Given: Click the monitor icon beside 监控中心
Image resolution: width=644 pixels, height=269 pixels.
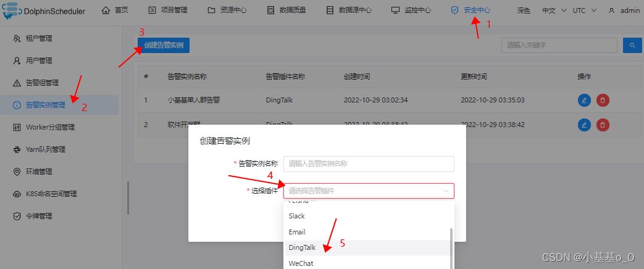Looking at the screenshot, I should 395,10.
